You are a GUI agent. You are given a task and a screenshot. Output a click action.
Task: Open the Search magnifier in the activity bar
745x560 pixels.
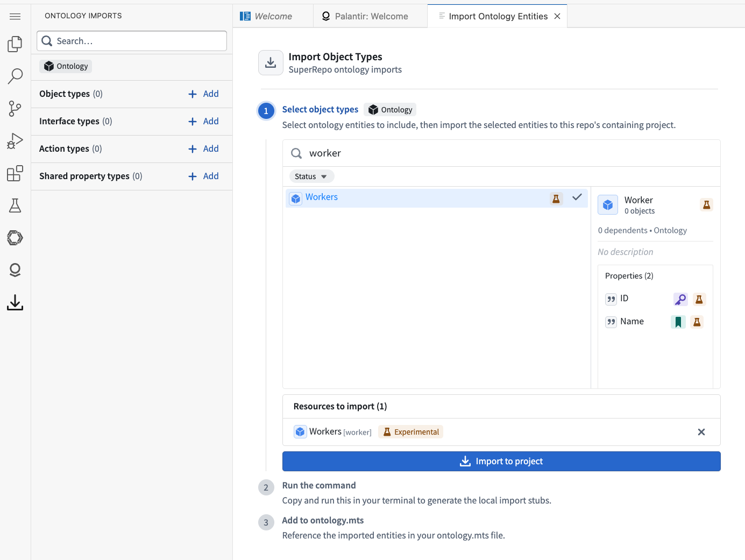tap(15, 76)
